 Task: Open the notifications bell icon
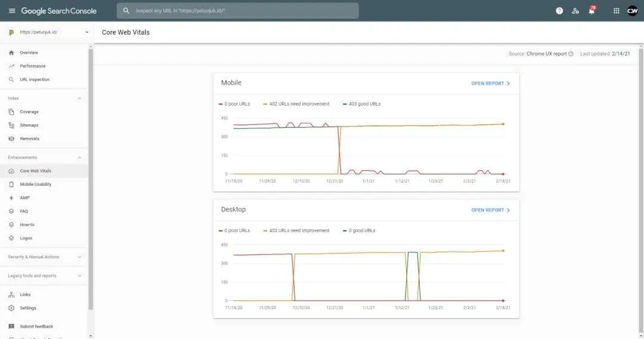592,11
